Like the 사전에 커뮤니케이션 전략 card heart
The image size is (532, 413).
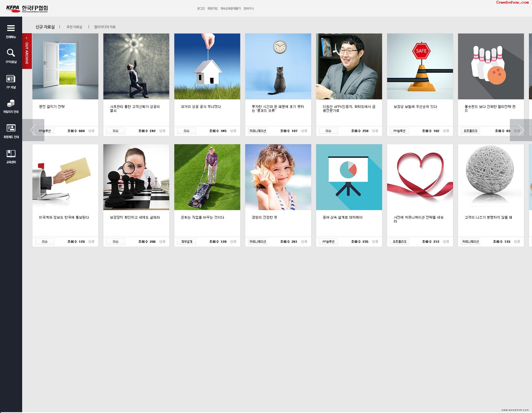pos(444,242)
